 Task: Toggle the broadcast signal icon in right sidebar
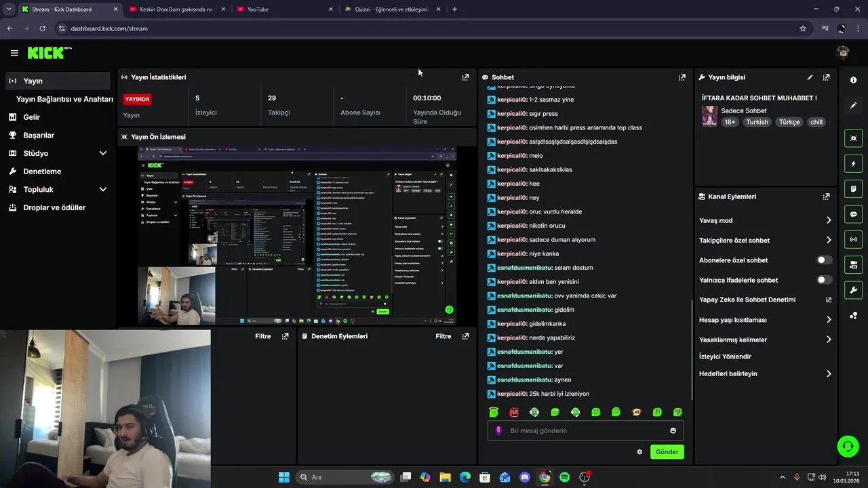pos(853,239)
